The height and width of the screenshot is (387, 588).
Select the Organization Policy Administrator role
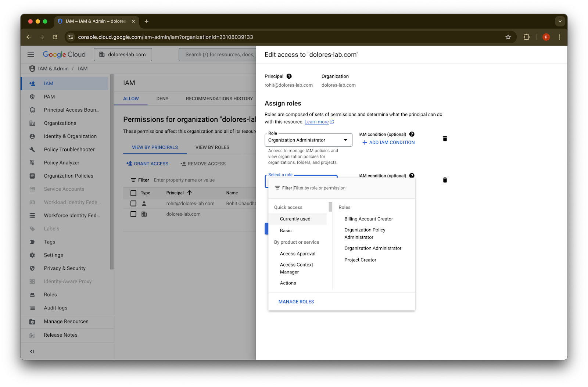click(365, 234)
